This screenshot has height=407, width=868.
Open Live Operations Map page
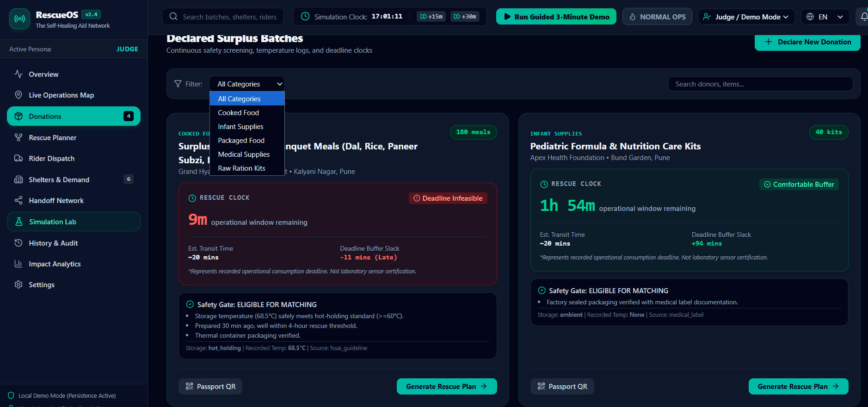tap(74, 95)
